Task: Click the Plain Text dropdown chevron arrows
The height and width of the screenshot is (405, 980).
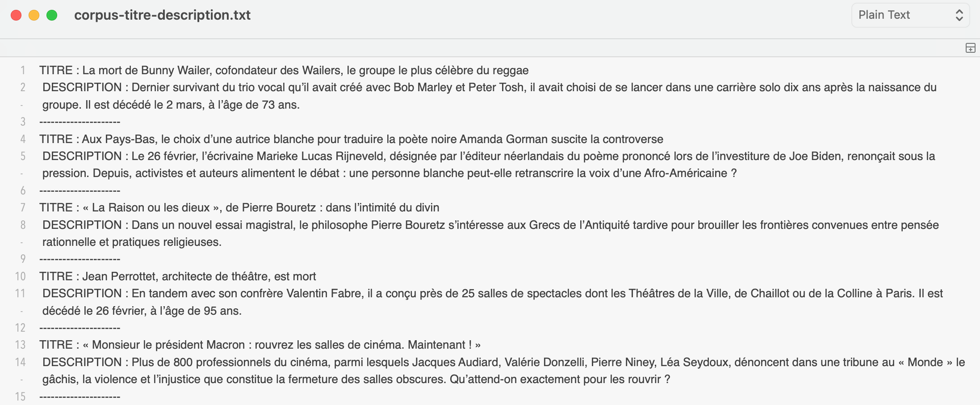Action: point(959,15)
